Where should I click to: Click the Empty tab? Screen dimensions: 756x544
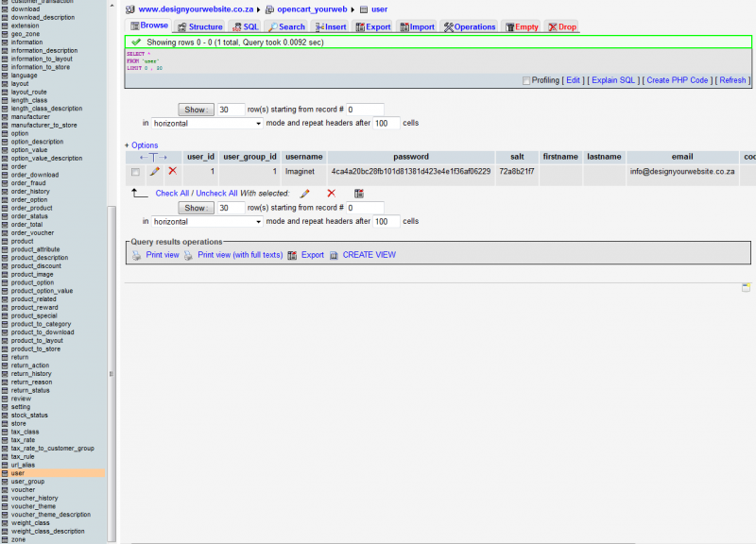tap(522, 27)
